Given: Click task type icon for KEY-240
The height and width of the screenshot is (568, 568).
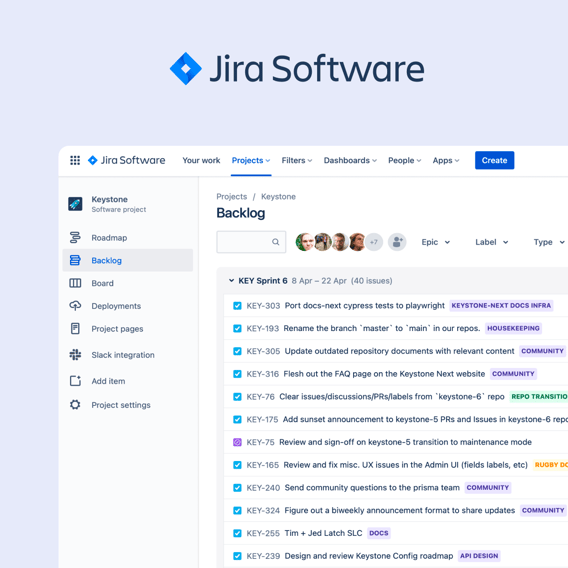Looking at the screenshot, I should [237, 488].
